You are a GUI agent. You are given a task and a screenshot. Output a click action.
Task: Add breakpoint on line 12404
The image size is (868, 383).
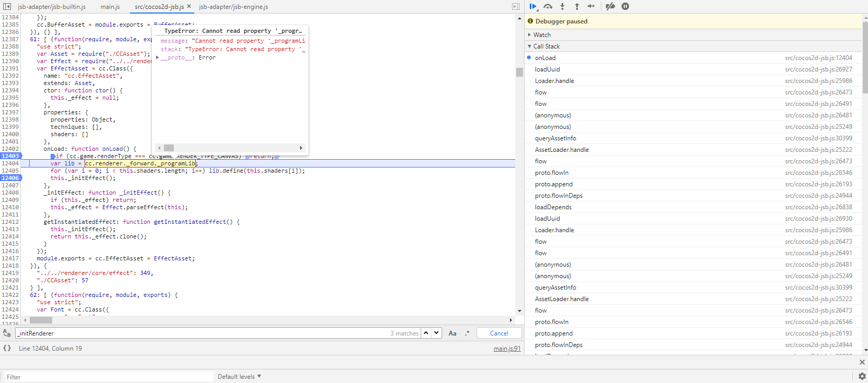tap(10, 163)
